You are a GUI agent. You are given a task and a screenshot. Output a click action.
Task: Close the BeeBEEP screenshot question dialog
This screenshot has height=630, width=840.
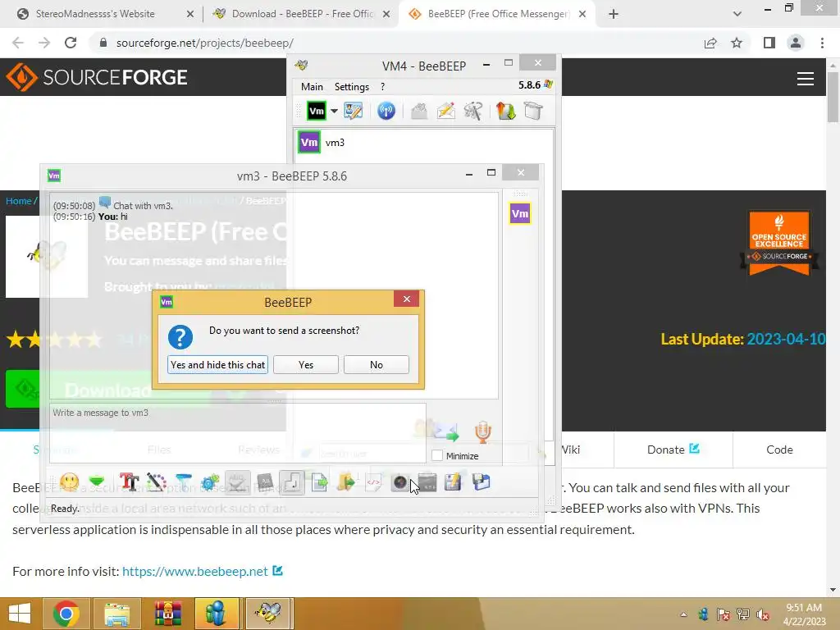coord(407,299)
